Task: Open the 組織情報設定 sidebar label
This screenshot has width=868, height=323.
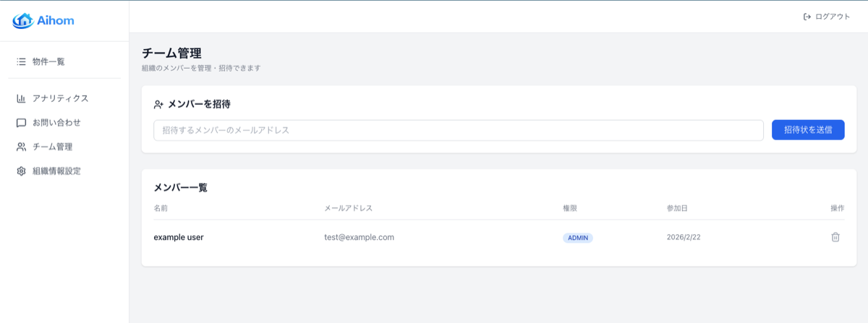Action: [x=56, y=171]
